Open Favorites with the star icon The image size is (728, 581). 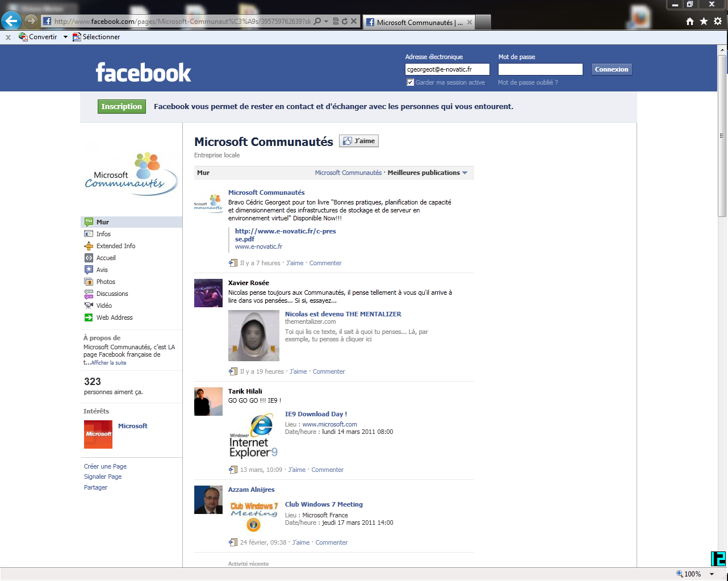click(x=704, y=21)
